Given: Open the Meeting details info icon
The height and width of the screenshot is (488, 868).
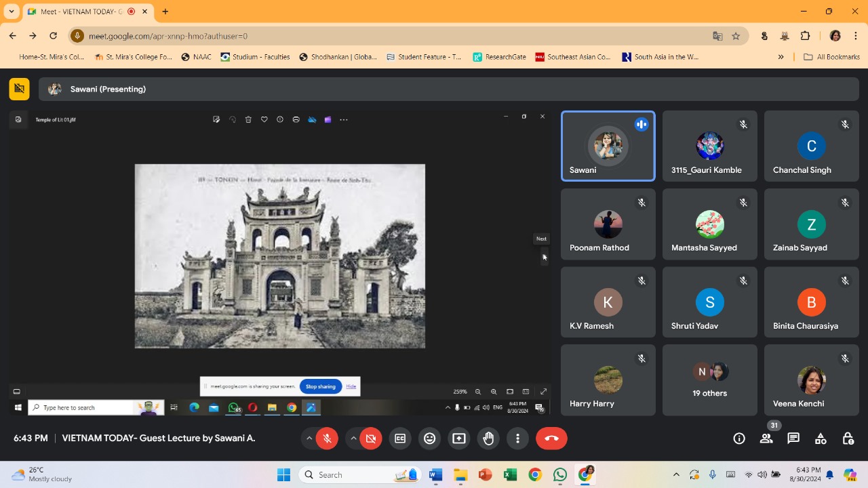Looking at the screenshot, I should pyautogui.click(x=739, y=439).
